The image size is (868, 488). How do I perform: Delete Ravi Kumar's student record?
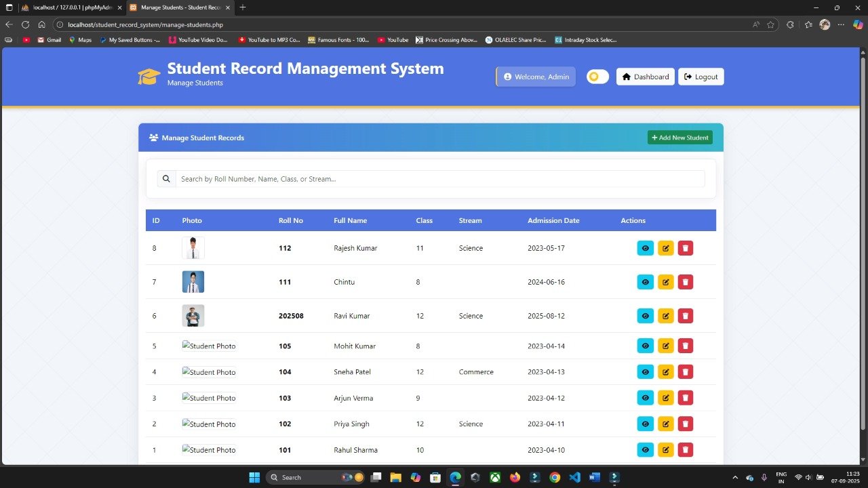click(x=686, y=316)
